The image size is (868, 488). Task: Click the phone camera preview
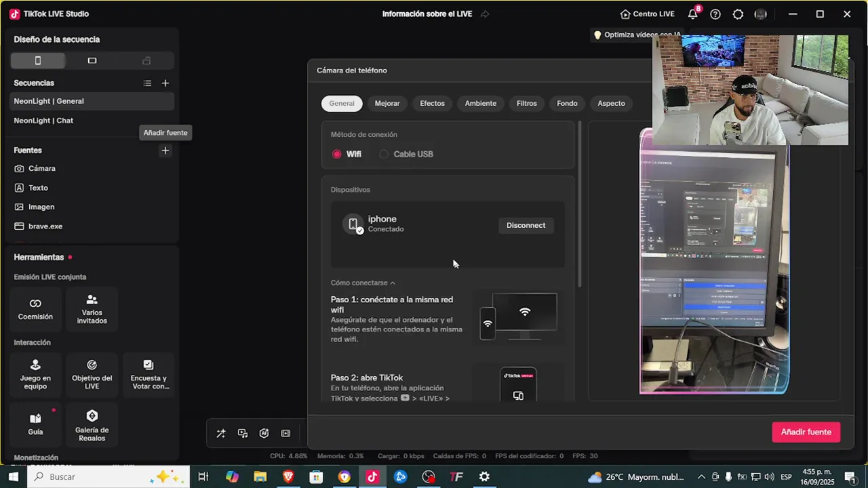714,261
